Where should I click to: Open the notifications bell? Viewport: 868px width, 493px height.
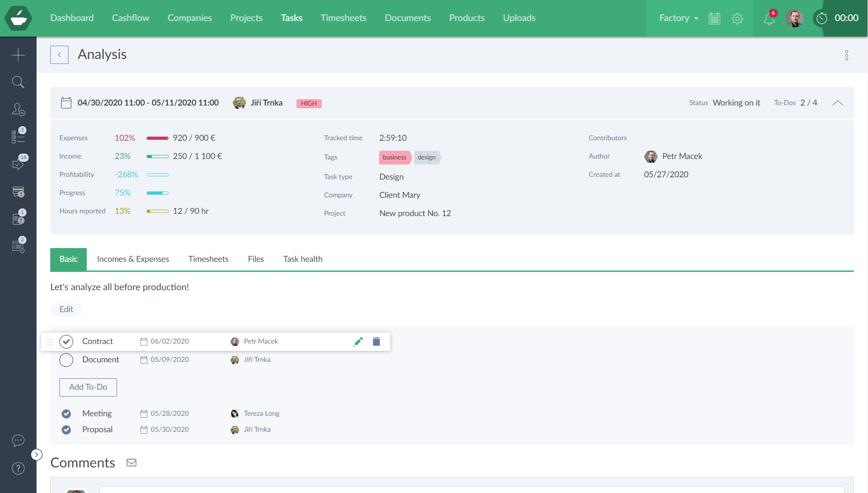769,19
